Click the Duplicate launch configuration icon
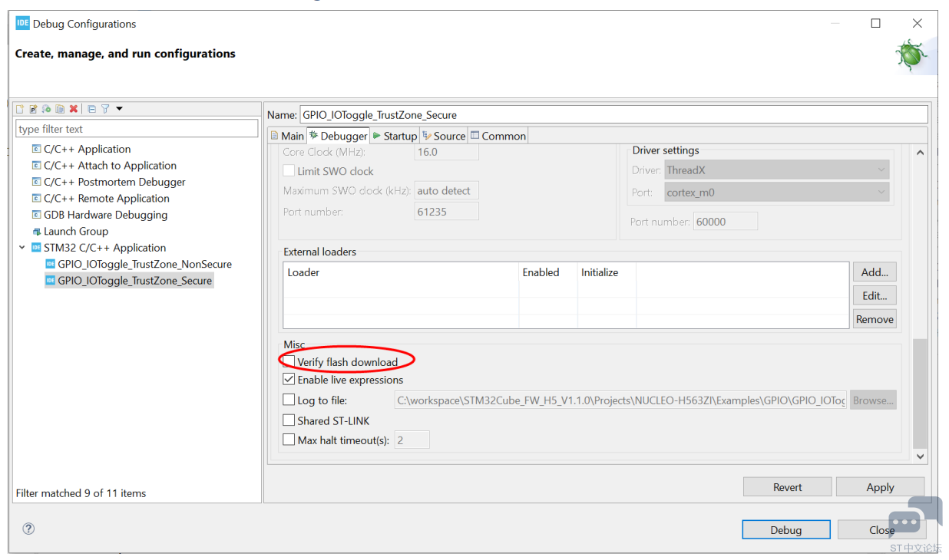The width and height of the screenshot is (949, 560). tap(60, 109)
